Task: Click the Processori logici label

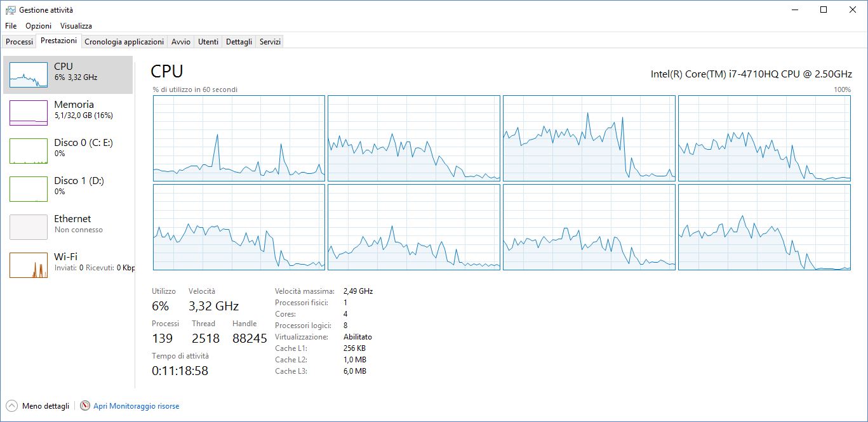Action: tap(302, 326)
